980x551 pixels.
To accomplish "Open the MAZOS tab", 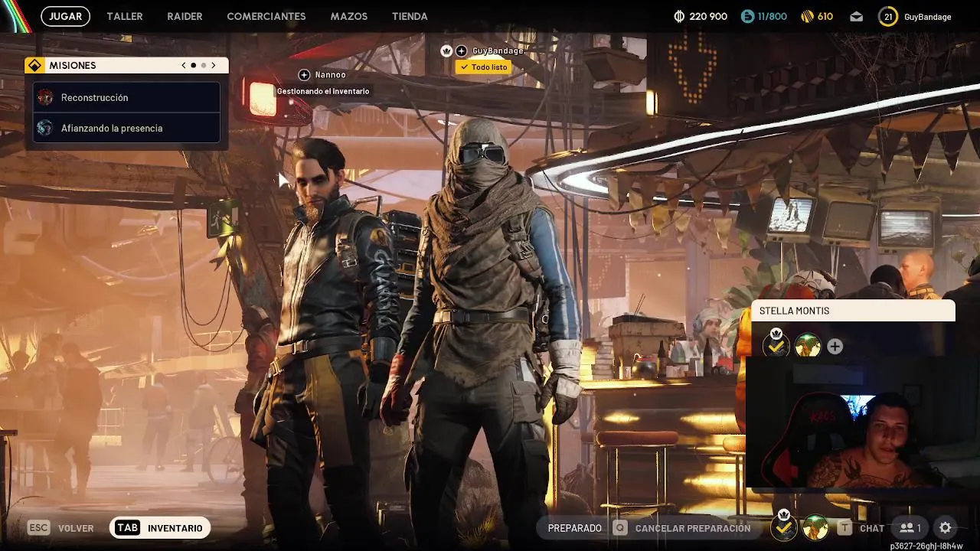I will 349,16.
